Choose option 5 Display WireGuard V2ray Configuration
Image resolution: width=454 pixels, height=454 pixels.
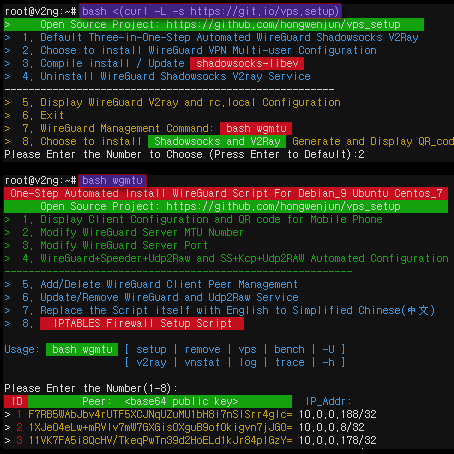[181, 102]
